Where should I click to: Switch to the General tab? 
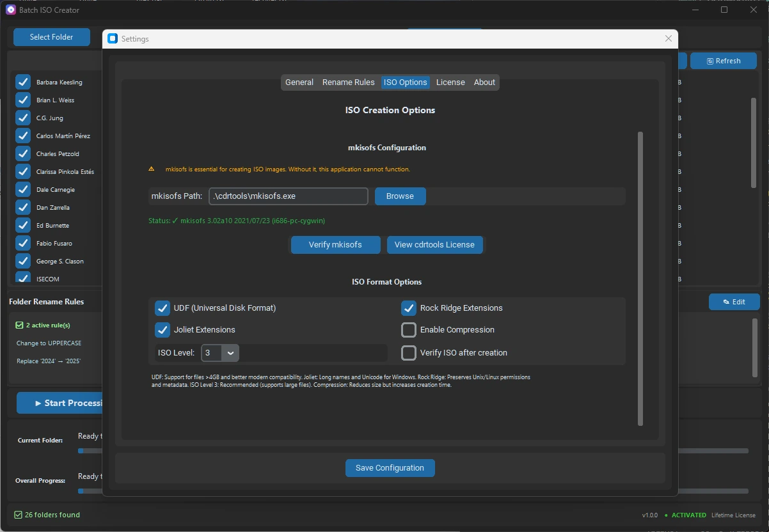point(299,82)
